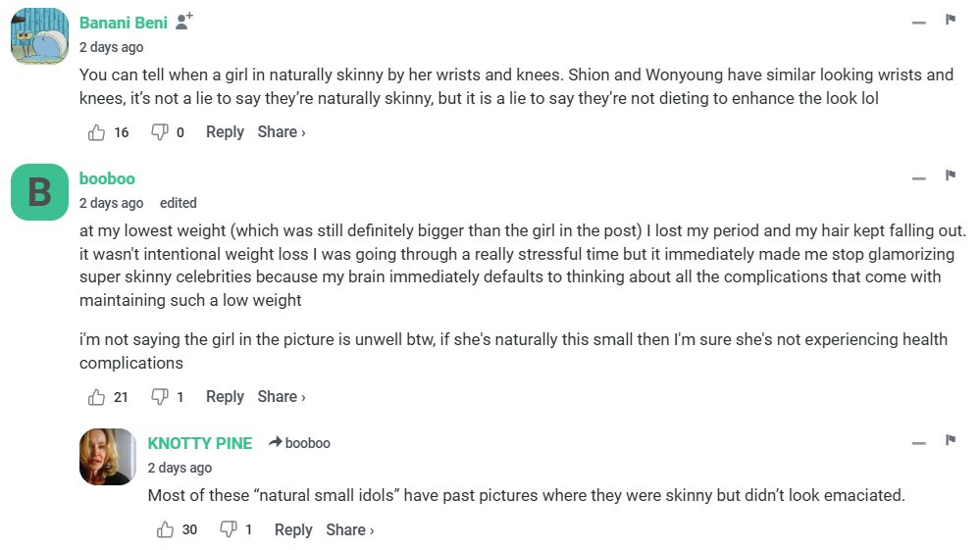
Task: Upvote Banani Beni's comment
Action: tap(97, 132)
